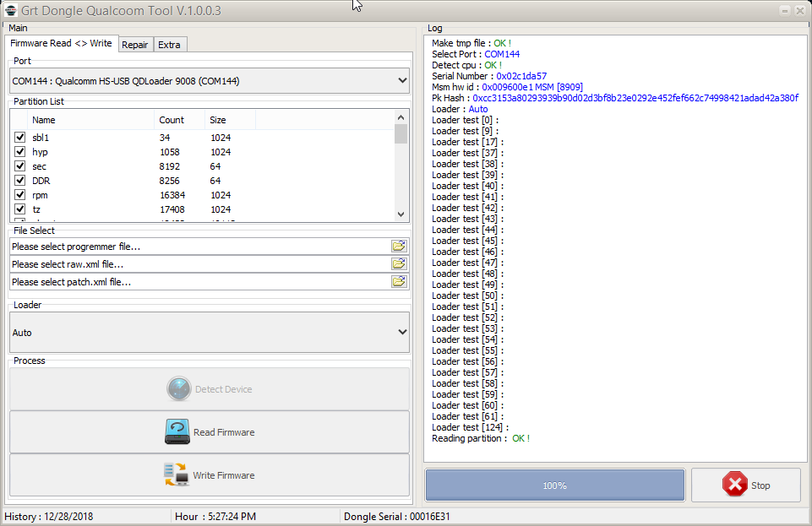Open the programmer file browse folder icon
The height and width of the screenshot is (526, 812).
pos(399,247)
